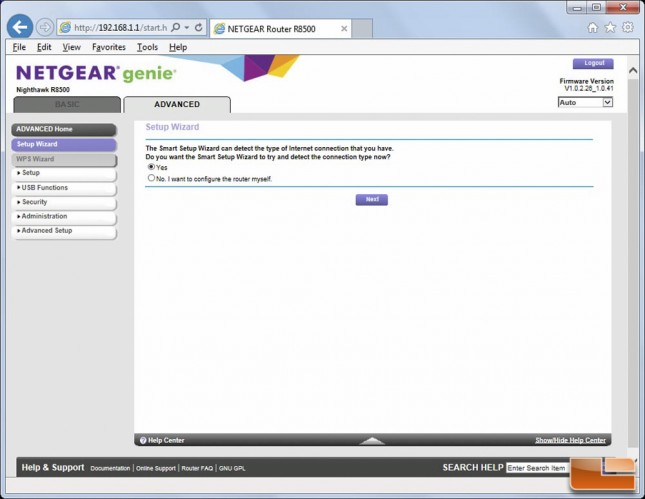Viewport: 645px width, 499px height.
Task: Open the Favorites menu
Action: point(109,47)
